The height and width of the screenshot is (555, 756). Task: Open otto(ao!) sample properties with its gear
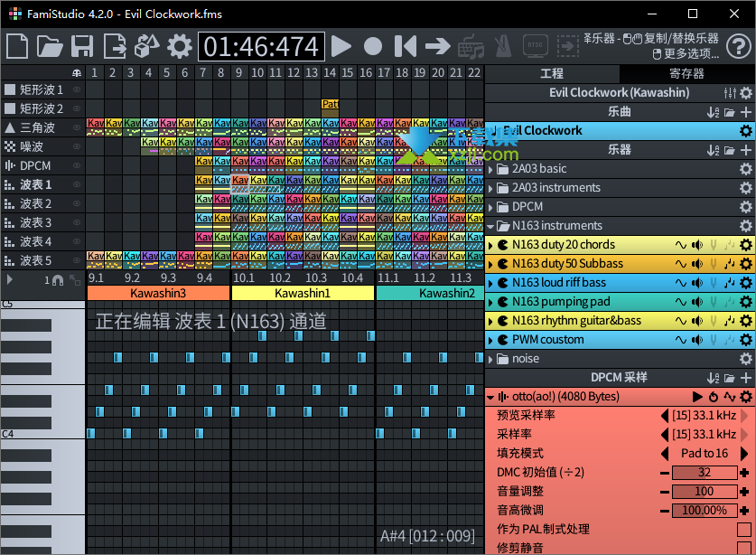(746, 397)
